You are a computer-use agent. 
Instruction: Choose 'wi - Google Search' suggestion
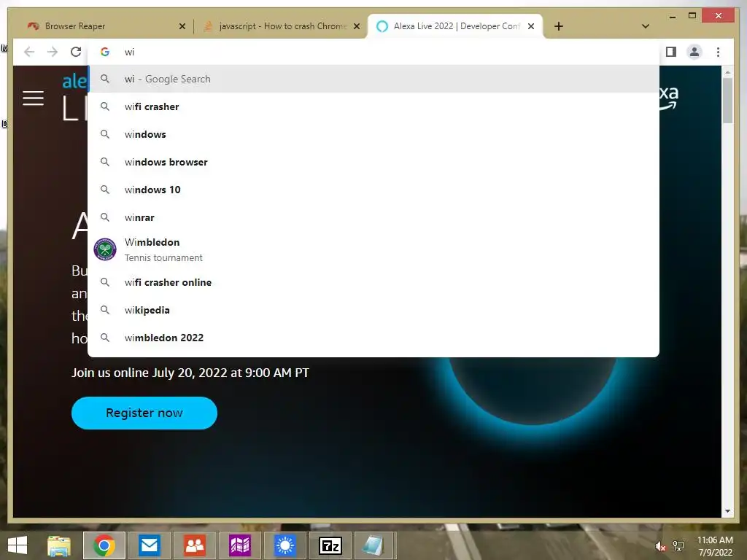click(373, 79)
